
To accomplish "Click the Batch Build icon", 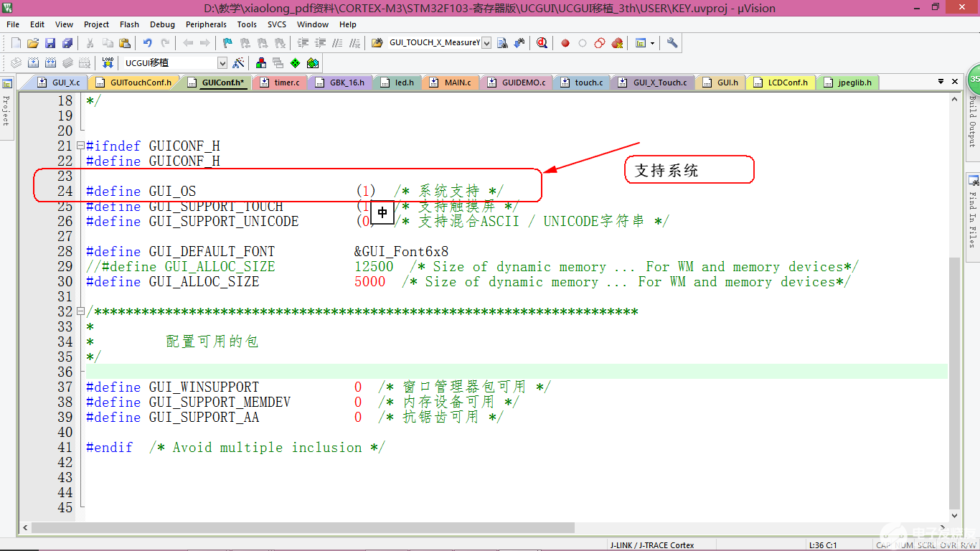I will (67, 63).
